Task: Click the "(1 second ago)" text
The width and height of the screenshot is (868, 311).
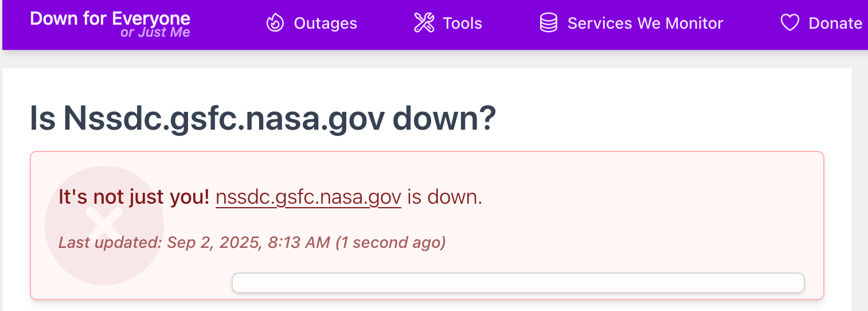Action: pos(390,243)
